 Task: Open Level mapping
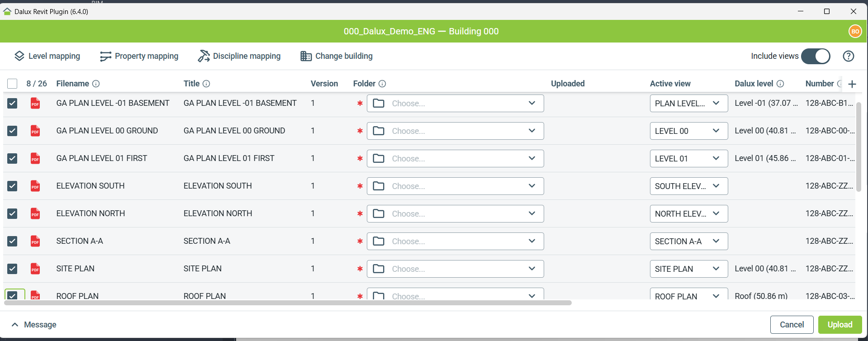click(x=47, y=56)
